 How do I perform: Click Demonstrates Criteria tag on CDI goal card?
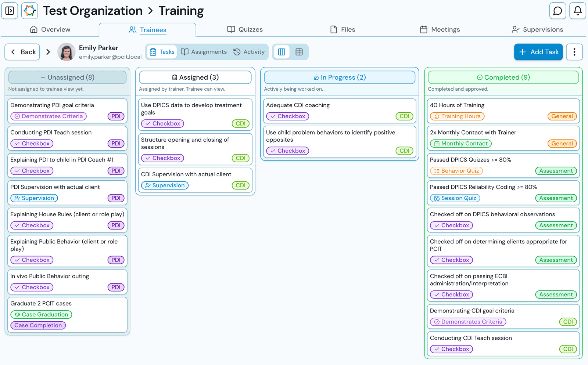(x=468, y=322)
